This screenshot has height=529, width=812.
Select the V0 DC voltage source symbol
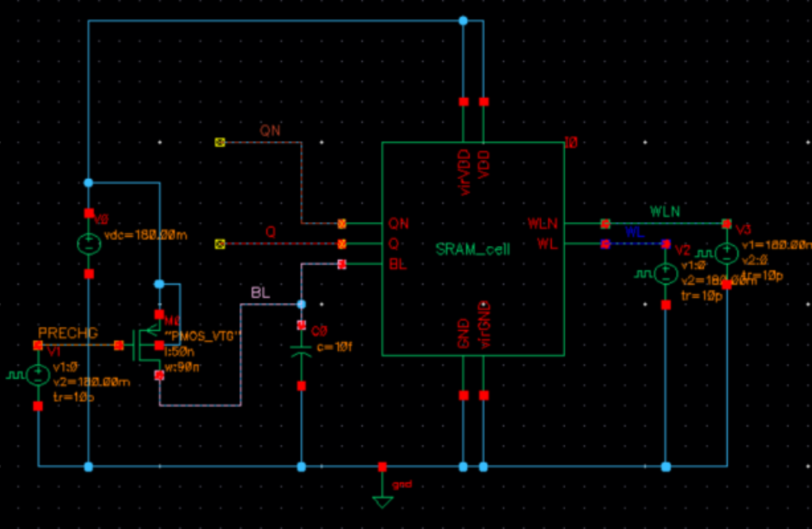89,244
